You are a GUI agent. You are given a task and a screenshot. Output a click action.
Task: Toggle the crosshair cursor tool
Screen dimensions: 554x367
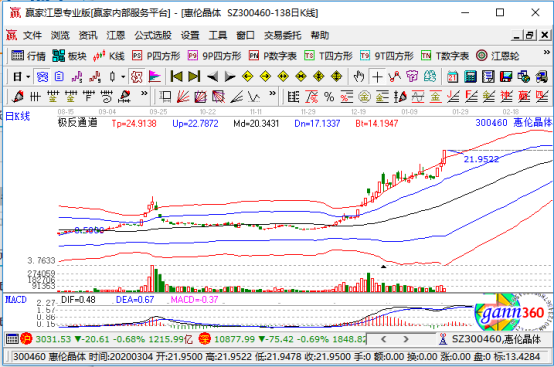377,77
